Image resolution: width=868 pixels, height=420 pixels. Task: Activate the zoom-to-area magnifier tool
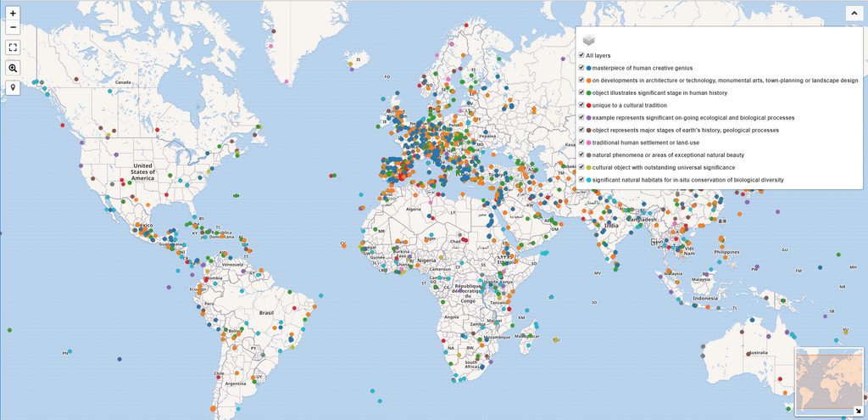pos(13,68)
